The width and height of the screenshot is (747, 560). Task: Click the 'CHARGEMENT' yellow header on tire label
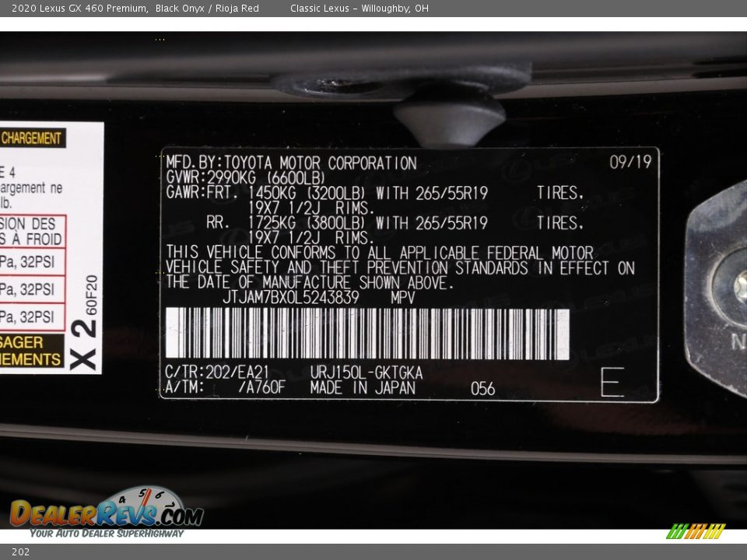(31, 138)
